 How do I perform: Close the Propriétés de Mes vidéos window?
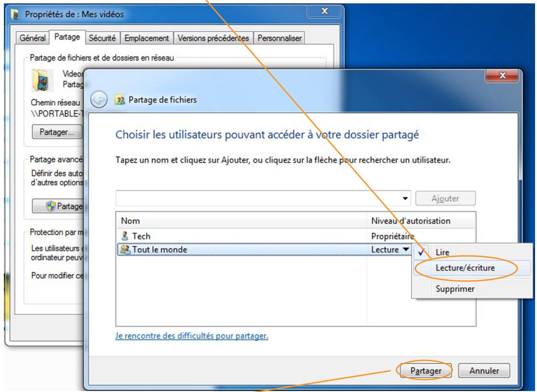click(324, 11)
